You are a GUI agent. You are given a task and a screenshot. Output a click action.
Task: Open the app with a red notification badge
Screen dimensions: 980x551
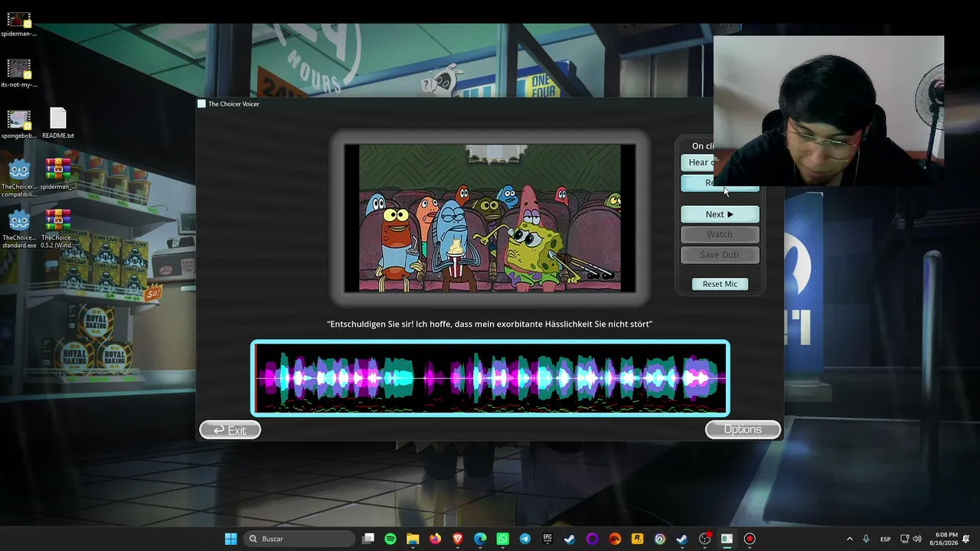[704, 539]
